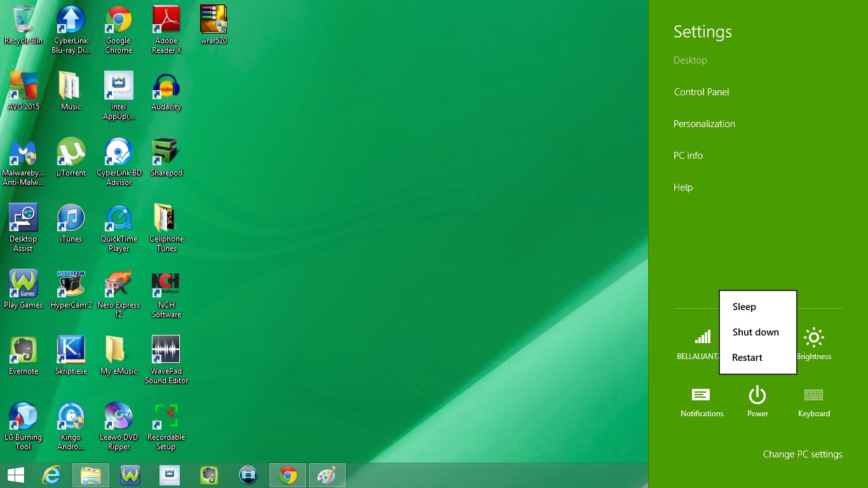This screenshot has height=488, width=868.
Task: Select the wrar520 installer icon
Action: point(214,25)
